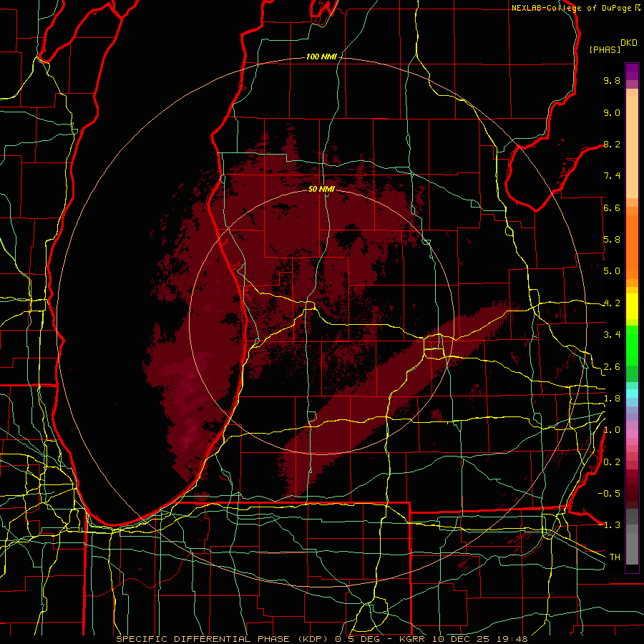Click the 9.8 value on the color scale
Image resolution: width=644 pixels, height=644 pixels.
(x=612, y=80)
